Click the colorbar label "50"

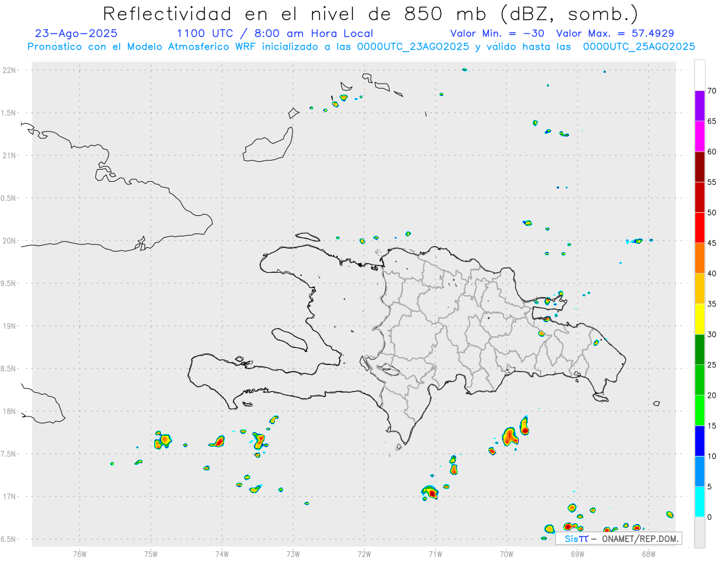point(712,213)
